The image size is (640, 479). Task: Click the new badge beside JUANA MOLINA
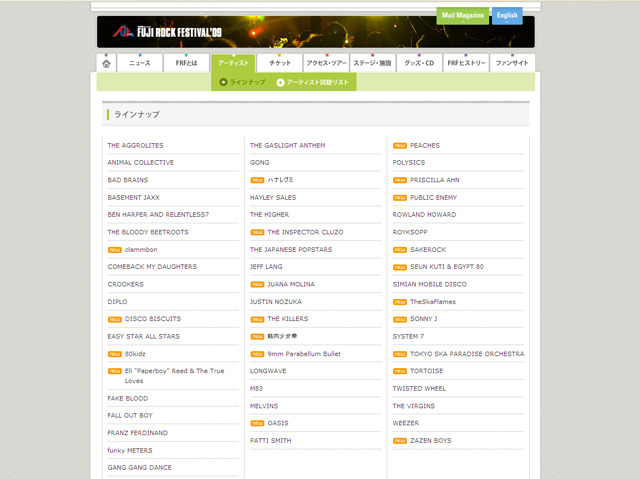[x=257, y=284]
